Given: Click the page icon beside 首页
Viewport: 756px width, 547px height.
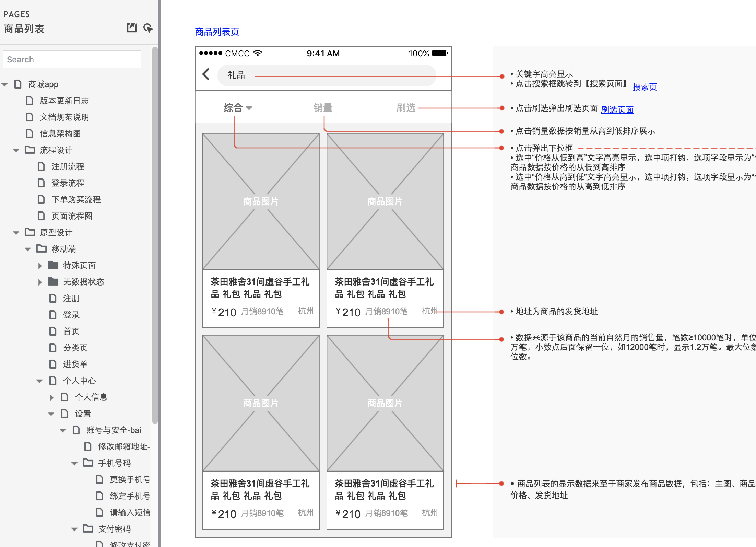Looking at the screenshot, I should click(x=53, y=331).
